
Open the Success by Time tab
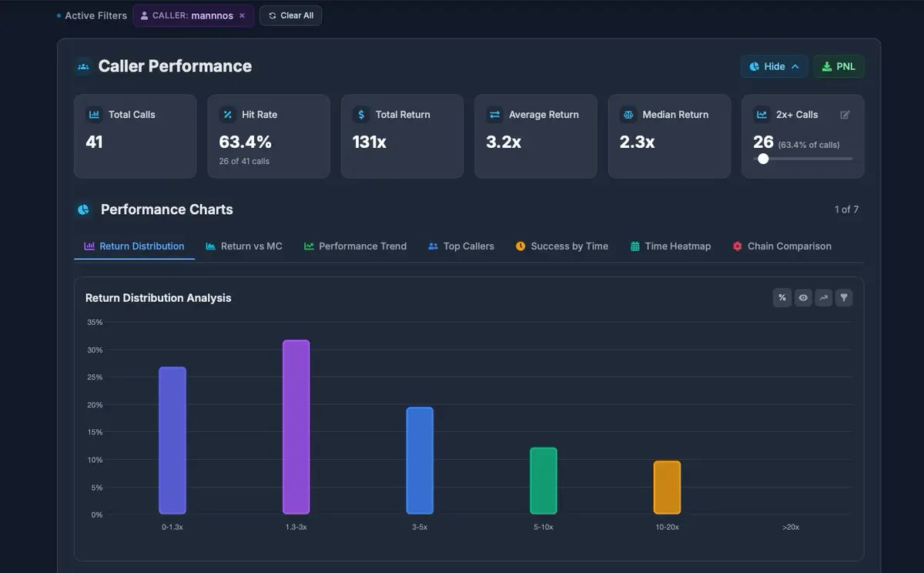point(562,246)
